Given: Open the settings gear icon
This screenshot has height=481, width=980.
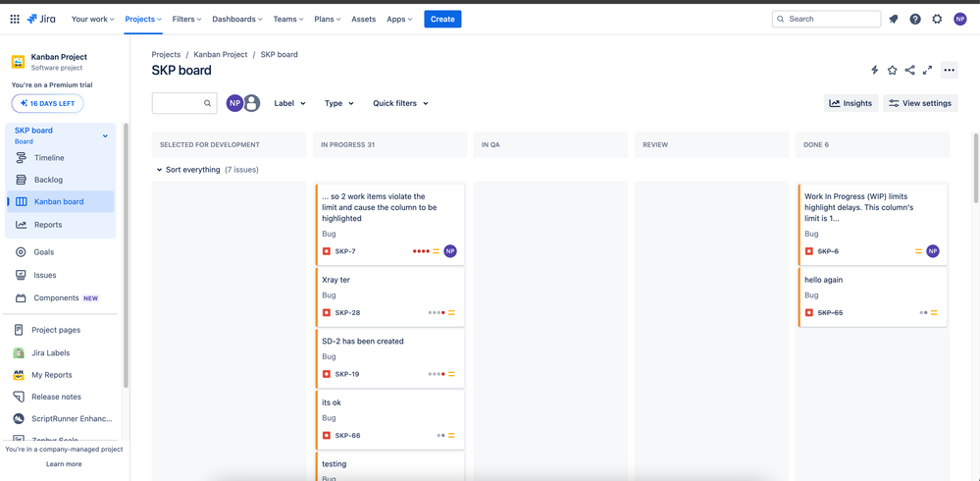Looking at the screenshot, I should 937,19.
